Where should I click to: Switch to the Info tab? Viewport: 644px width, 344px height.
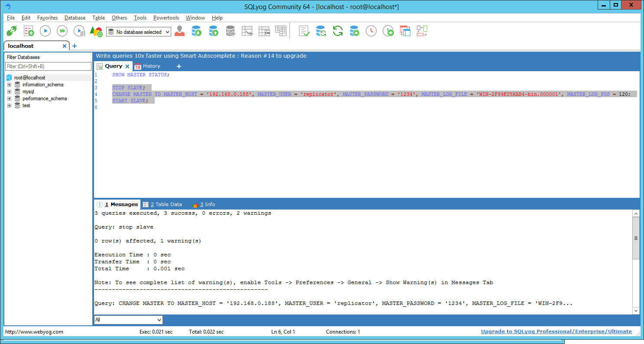click(204, 204)
